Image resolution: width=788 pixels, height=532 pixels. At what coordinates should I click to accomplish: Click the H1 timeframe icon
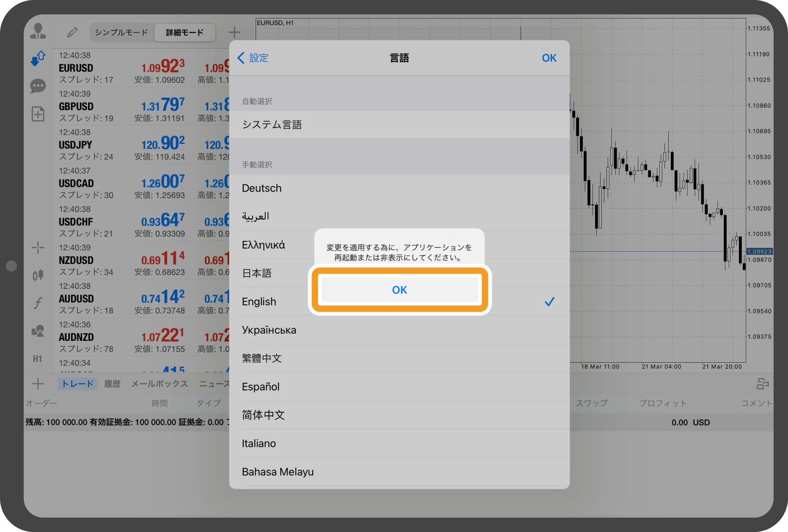pos(38,359)
